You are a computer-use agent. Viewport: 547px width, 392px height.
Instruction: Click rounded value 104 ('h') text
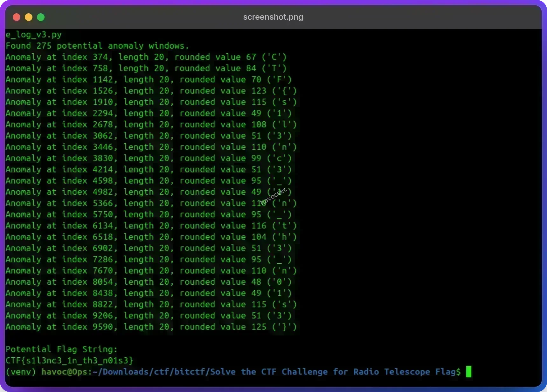click(239, 237)
